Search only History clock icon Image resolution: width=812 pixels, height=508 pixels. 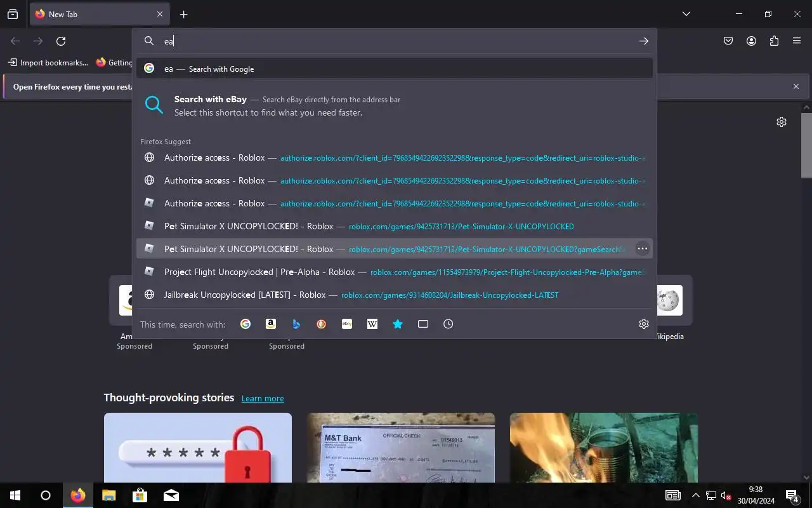[x=449, y=324]
